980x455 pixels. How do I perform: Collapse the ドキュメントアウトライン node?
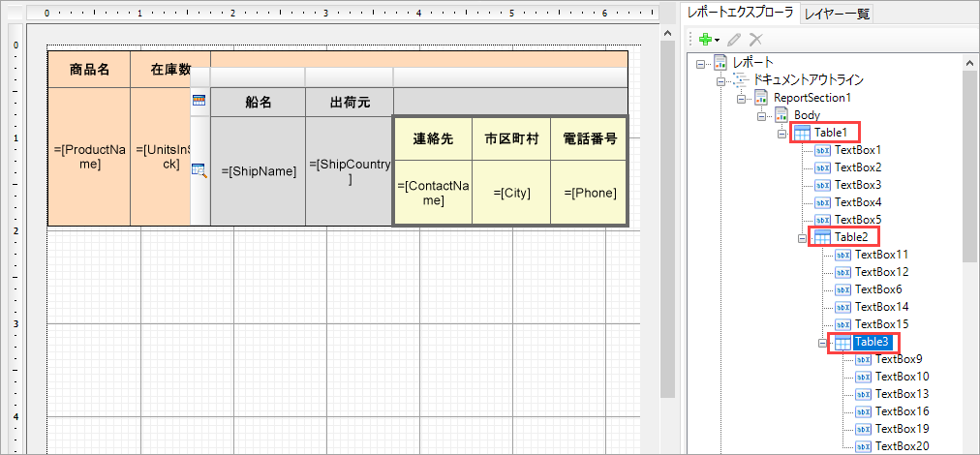coord(720,80)
